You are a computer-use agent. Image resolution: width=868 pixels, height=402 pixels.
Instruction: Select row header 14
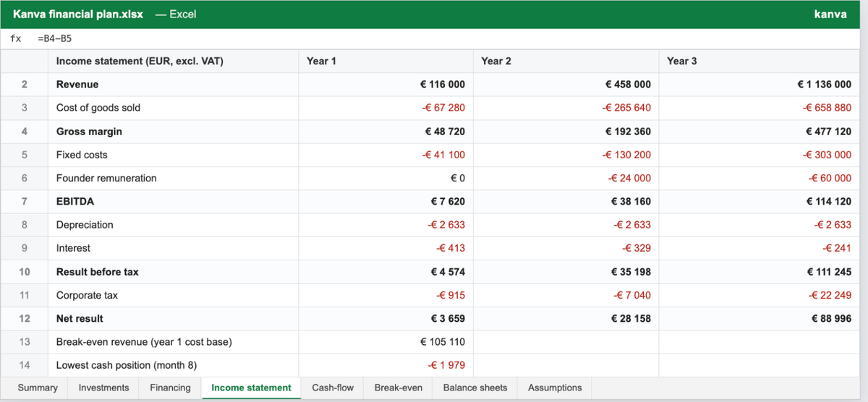[25, 365]
